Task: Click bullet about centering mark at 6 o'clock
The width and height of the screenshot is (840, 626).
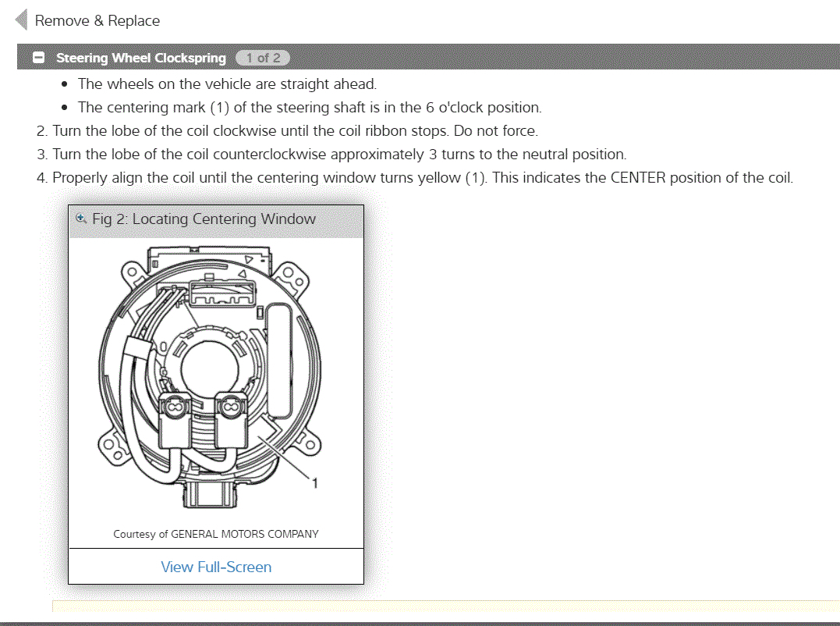Action: pos(310,107)
